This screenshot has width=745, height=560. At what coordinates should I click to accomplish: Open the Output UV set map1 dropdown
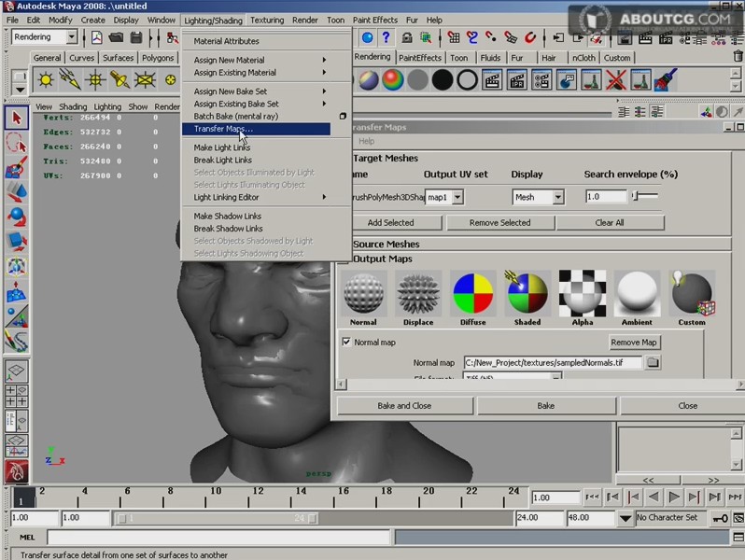(457, 197)
